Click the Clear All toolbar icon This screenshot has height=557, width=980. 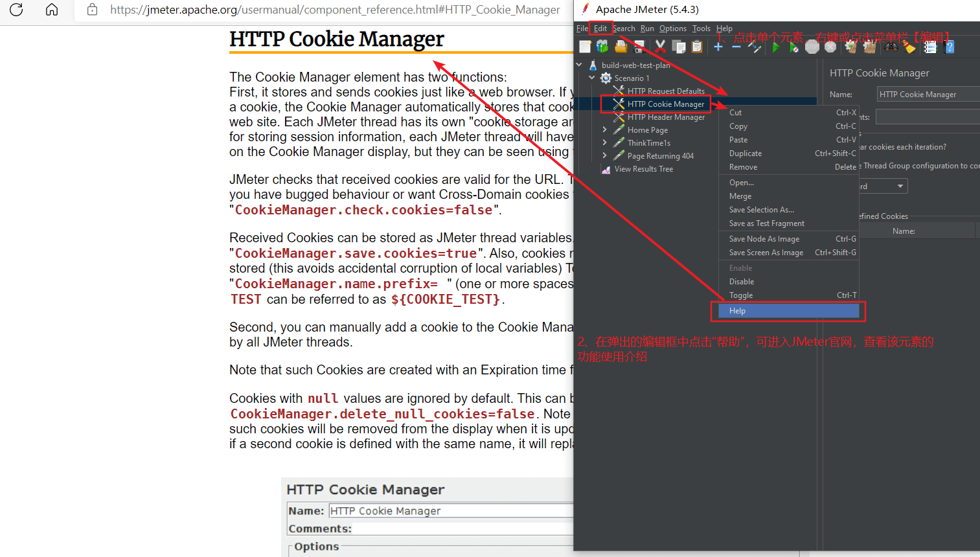(x=869, y=47)
